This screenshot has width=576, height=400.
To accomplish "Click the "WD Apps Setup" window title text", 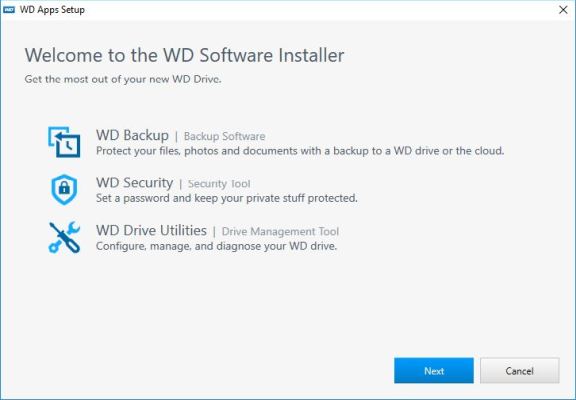I will (x=52, y=10).
